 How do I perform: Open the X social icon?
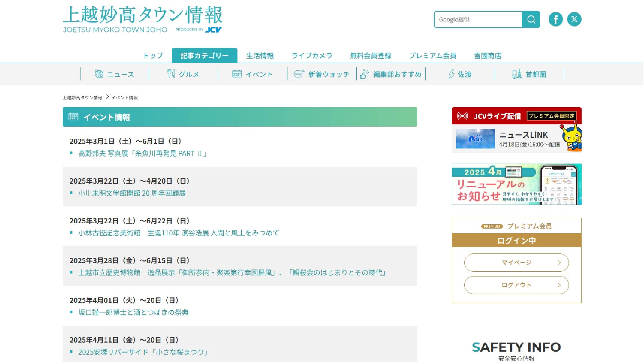(574, 19)
